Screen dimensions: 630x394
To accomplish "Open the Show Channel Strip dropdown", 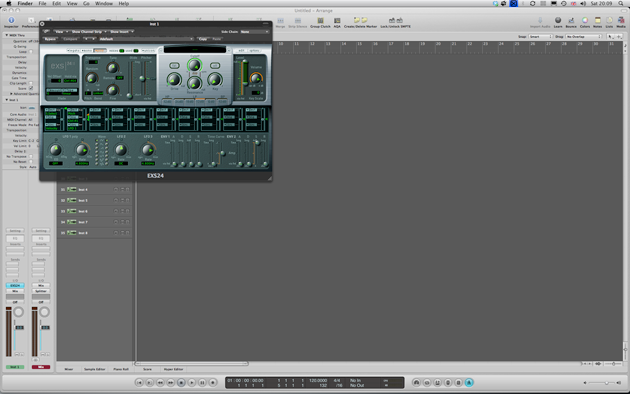I will 88,32.
